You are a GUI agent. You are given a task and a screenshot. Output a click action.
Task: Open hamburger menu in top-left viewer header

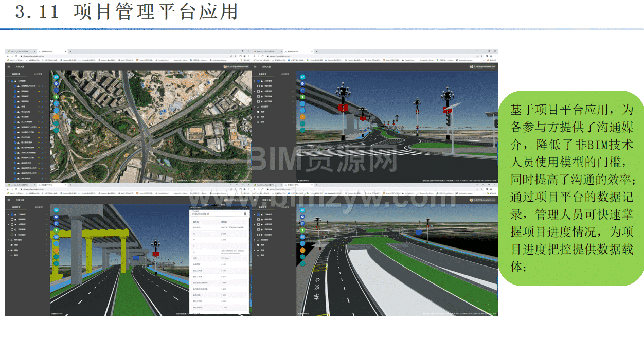pos(9,67)
